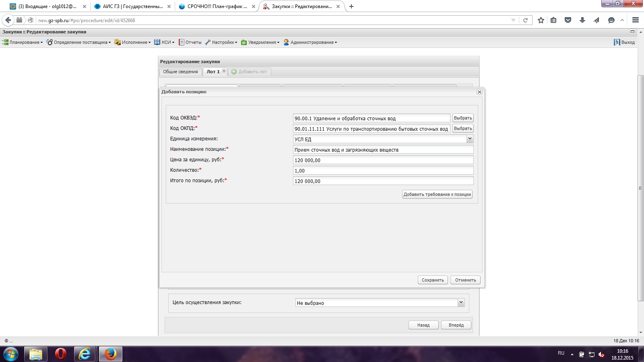Viewport: 644px width, 362px height.
Task: Click Добавить требование к позиции button
Action: point(437,194)
